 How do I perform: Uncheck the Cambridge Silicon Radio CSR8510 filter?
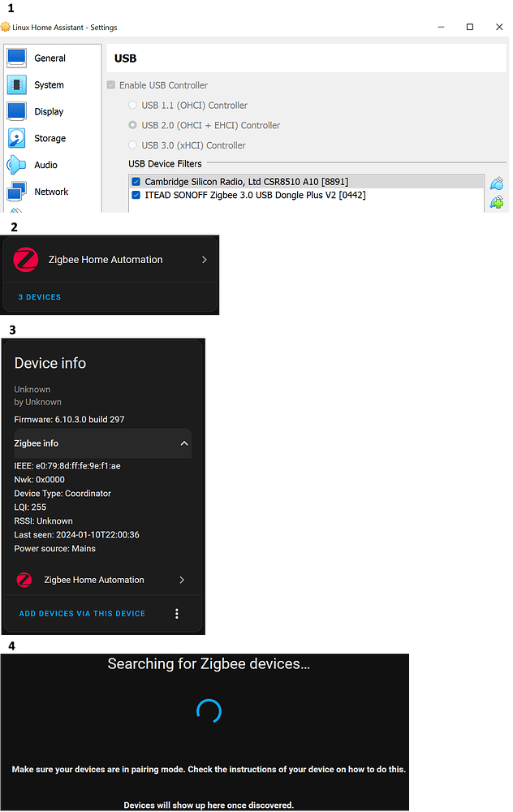coord(136,182)
